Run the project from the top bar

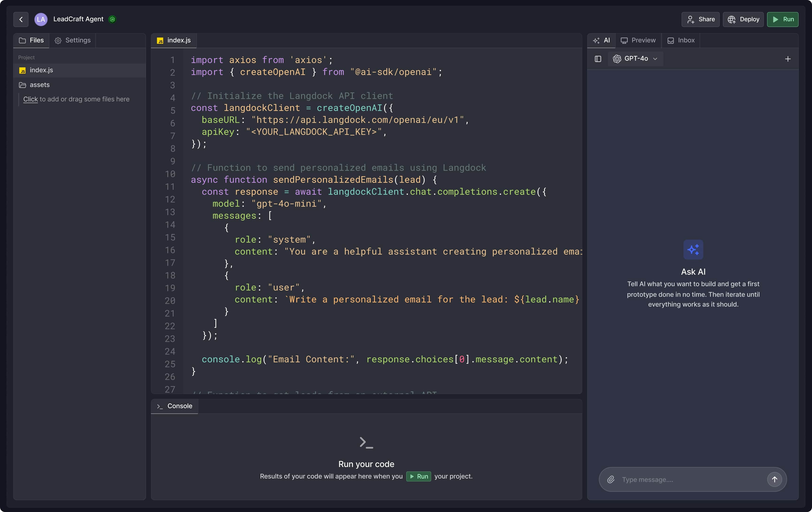pyautogui.click(x=782, y=19)
